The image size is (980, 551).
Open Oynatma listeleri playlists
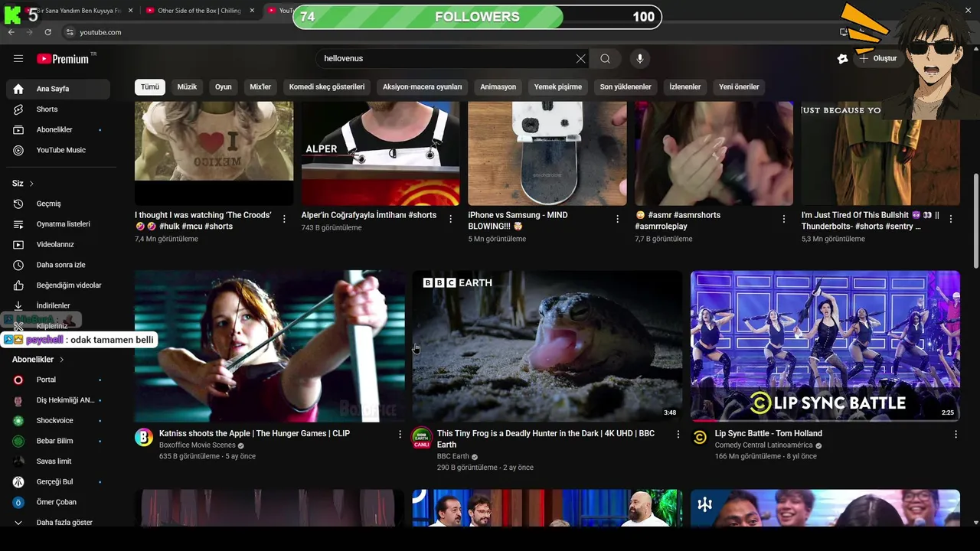[x=58, y=224]
